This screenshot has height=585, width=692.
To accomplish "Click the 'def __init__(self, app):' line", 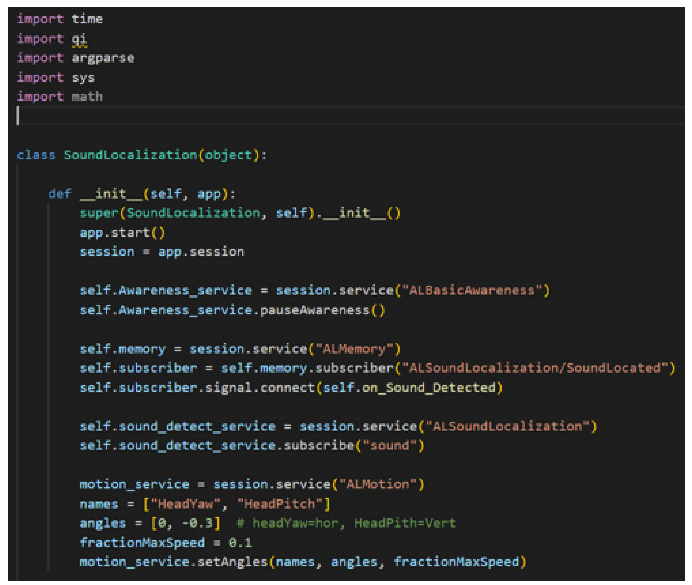I will (142, 194).
